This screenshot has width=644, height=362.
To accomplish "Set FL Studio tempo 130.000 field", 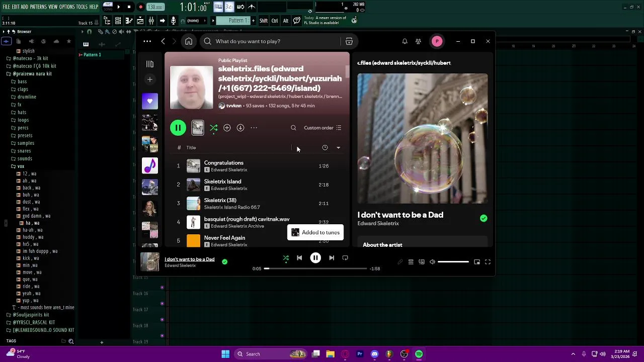I will click(x=155, y=7).
